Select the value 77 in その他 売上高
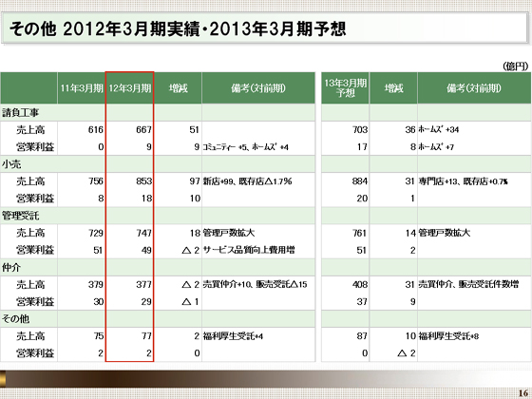The width and height of the screenshot is (532, 399). (x=146, y=336)
